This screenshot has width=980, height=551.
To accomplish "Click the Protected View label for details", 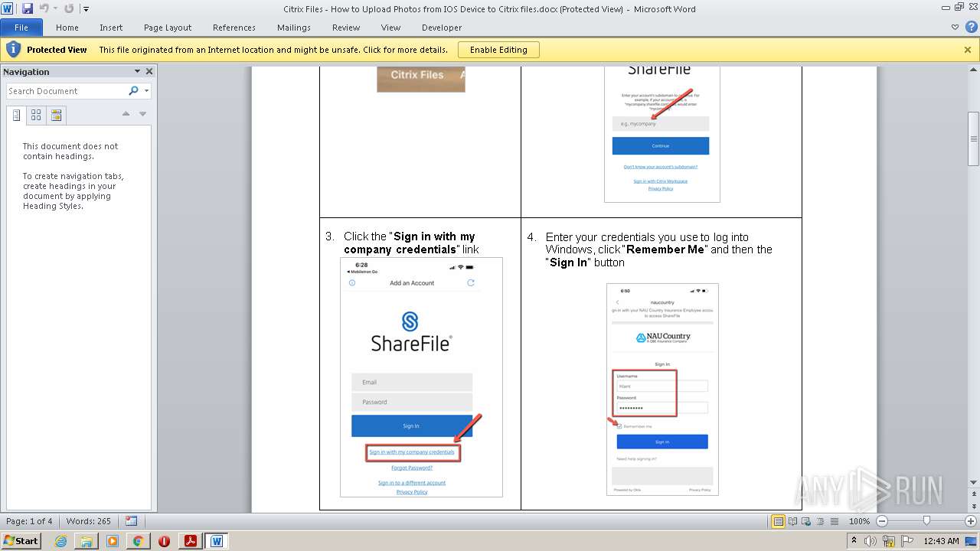I will [57, 50].
